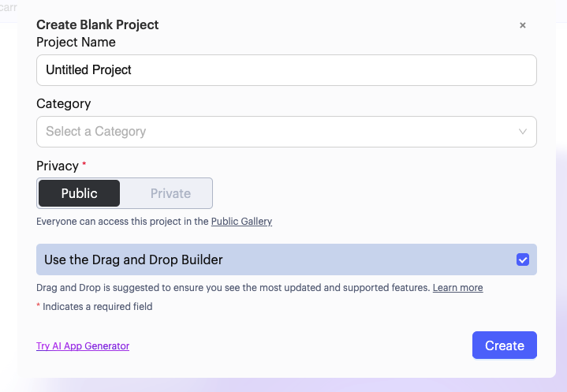Switch privacy to Private
The width and height of the screenshot is (567, 392).
point(170,193)
